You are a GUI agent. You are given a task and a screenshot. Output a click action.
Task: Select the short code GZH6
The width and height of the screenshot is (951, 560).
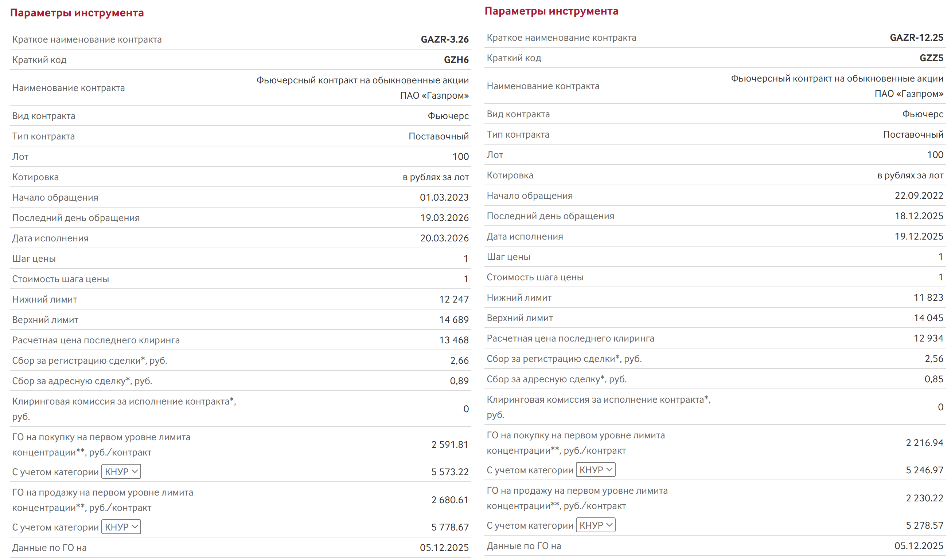[456, 60]
